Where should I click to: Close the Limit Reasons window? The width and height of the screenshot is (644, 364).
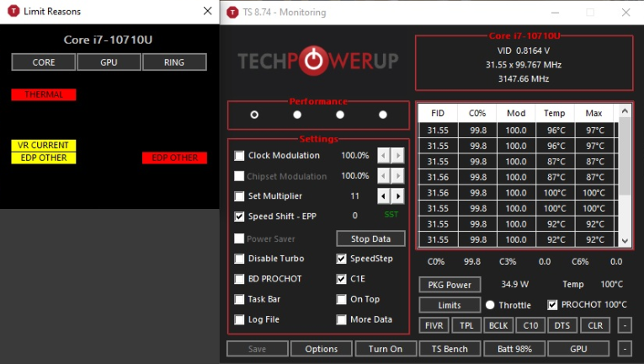coord(208,11)
